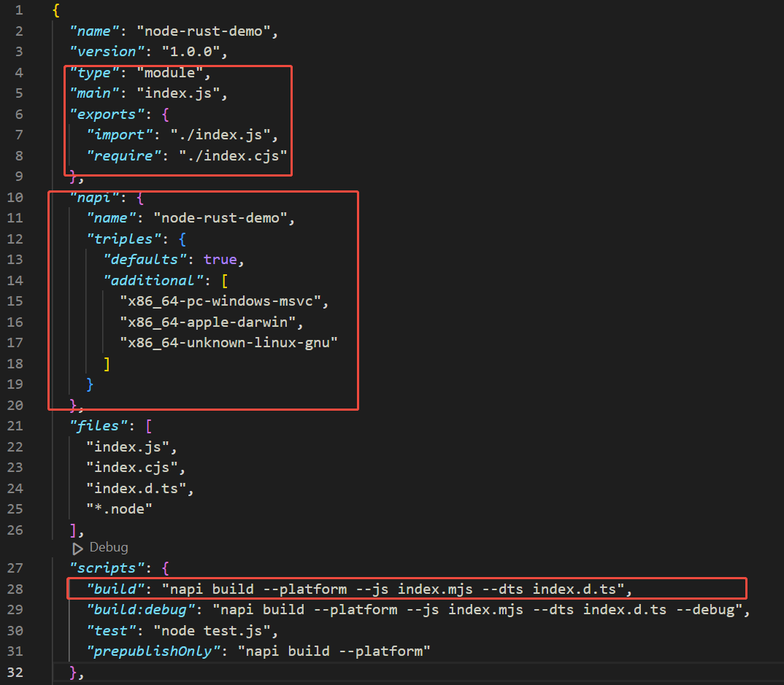Select the "1.0.0" version value

point(191,52)
